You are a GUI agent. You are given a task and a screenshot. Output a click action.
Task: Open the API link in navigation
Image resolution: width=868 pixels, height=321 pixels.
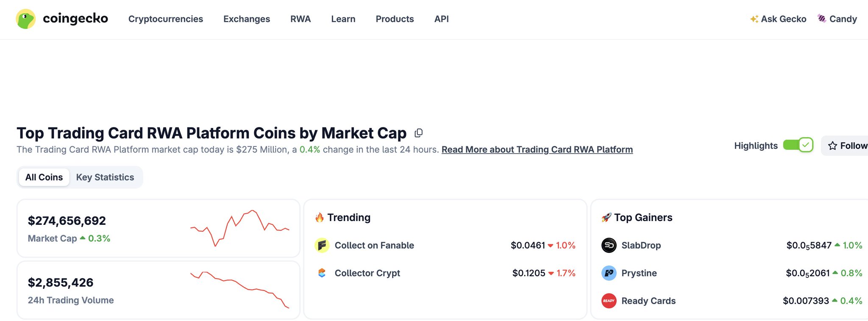click(442, 19)
